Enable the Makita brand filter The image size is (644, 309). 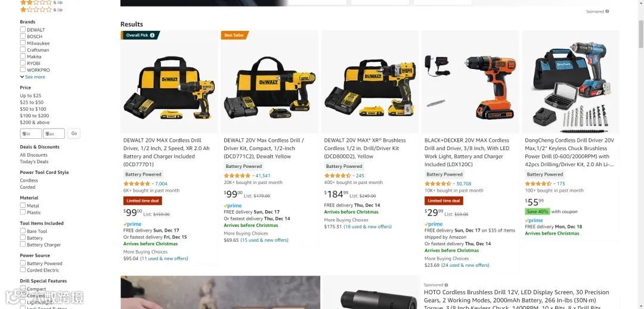point(23,57)
